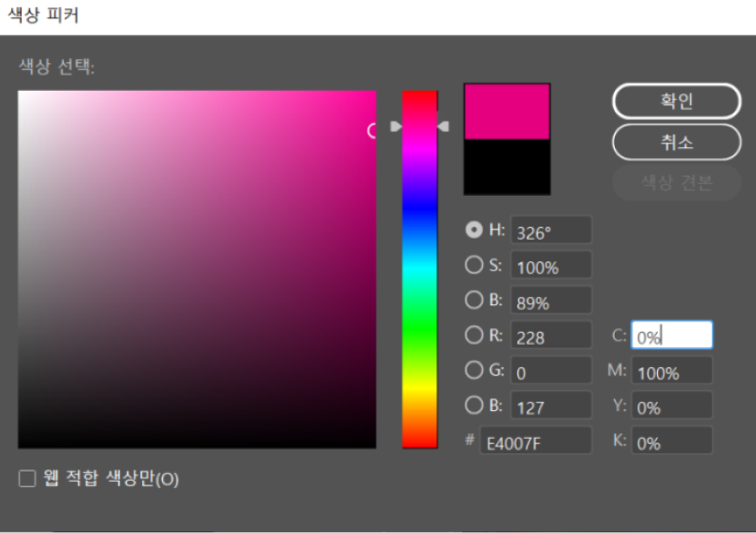This screenshot has width=756, height=533.
Task: Click the new magenta color preview swatch
Action: pyautogui.click(x=507, y=112)
